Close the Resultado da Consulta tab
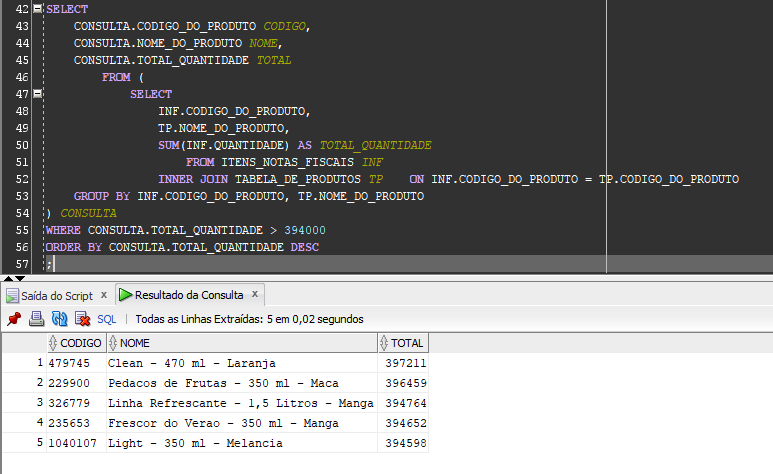 [x=255, y=294]
